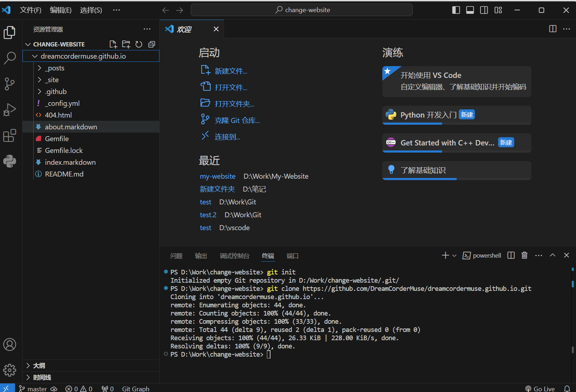Click Go Live in status bar

540,388
